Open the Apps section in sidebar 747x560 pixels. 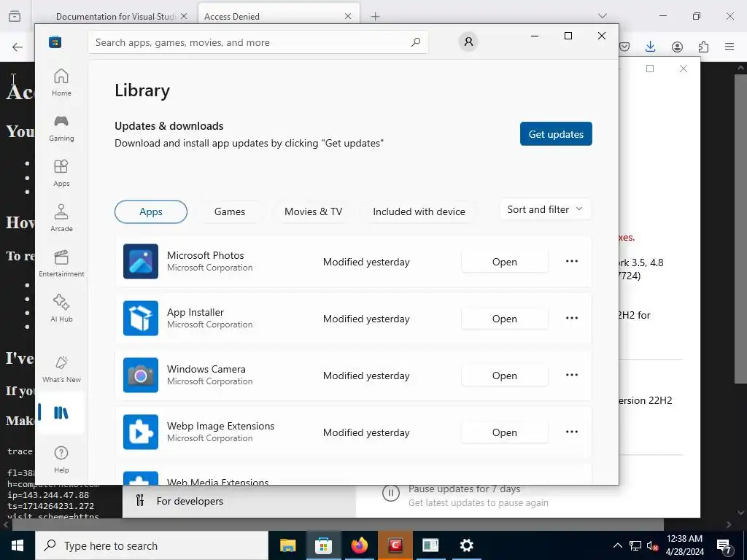point(61,174)
